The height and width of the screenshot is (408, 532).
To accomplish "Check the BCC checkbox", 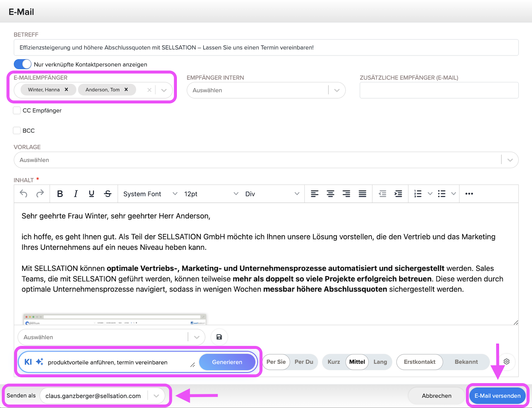I will pos(17,130).
